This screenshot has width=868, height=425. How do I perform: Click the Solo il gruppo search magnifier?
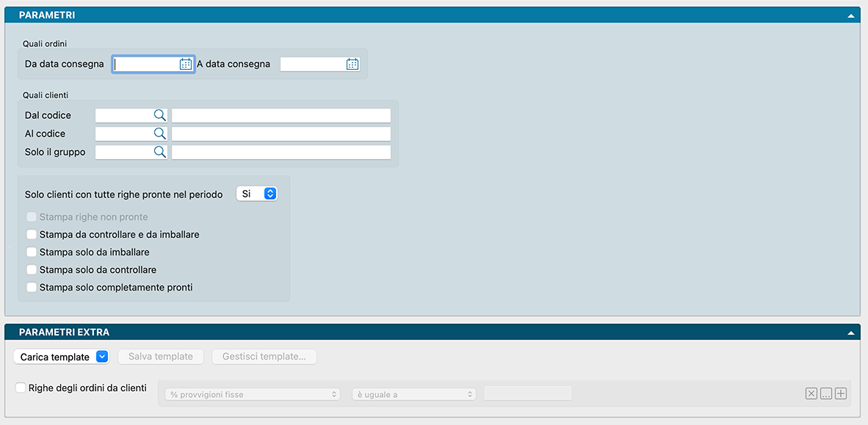159,152
